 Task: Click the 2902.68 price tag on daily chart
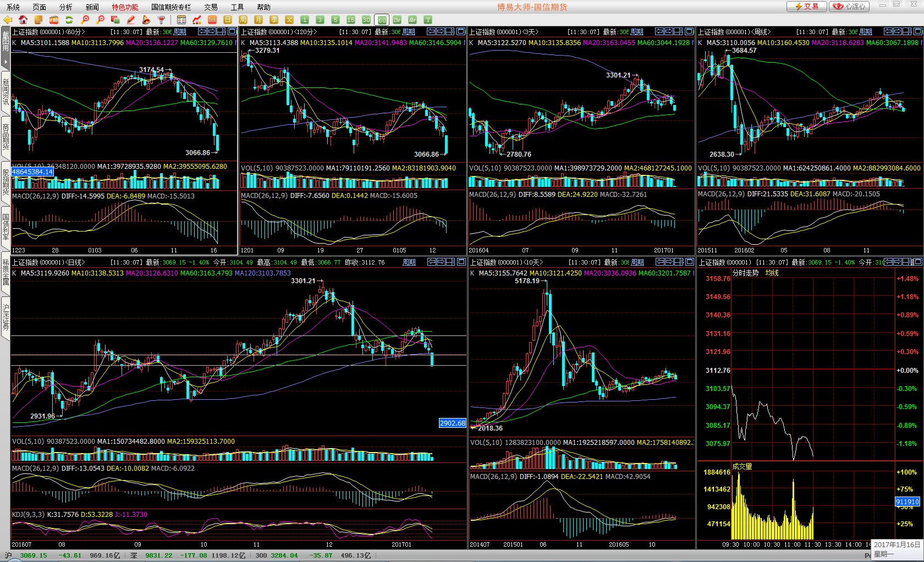click(x=453, y=423)
